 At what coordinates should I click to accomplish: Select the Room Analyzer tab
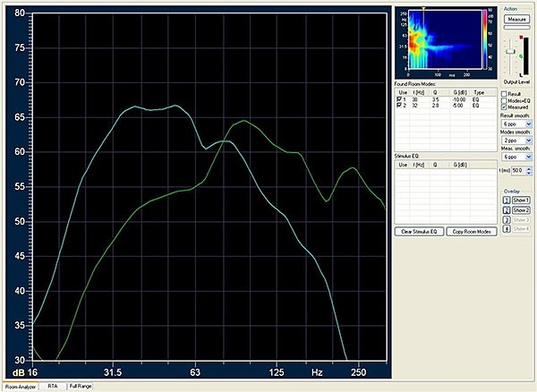tap(20, 386)
